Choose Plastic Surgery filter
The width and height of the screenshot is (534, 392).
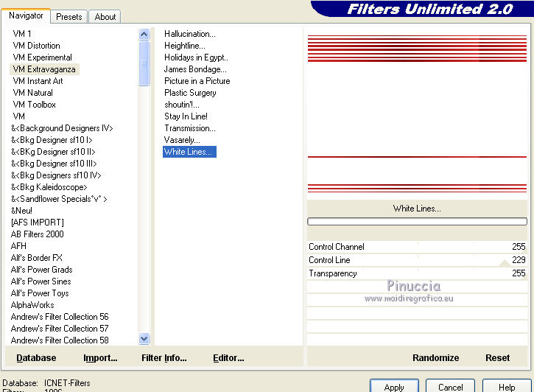click(x=190, y=93)
